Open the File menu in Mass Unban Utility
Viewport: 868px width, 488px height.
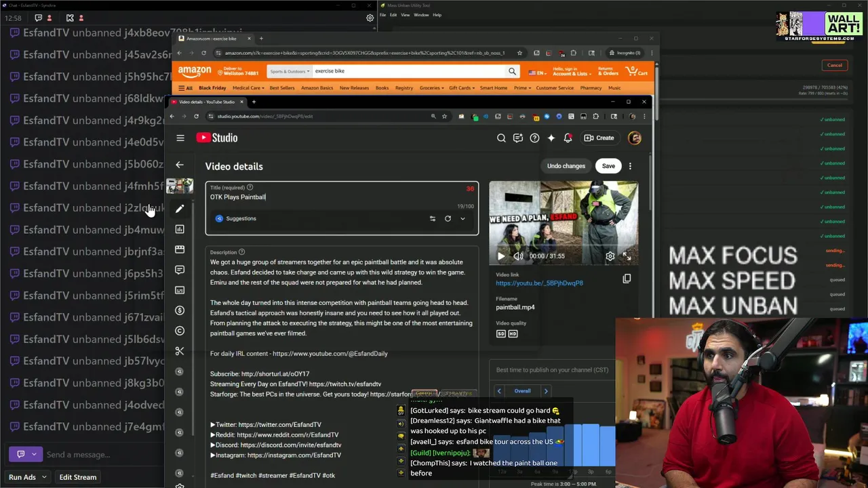click(x=383, y=15)
